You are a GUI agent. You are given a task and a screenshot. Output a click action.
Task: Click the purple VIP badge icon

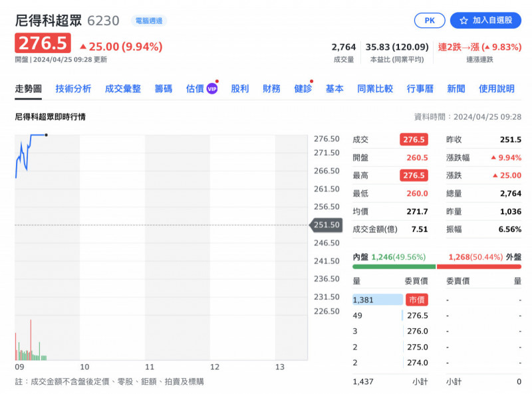[212, 89]
